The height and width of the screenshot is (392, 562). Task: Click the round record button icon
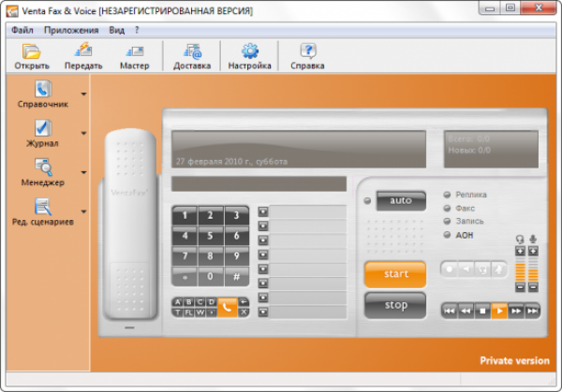pyautogui.click(x=450, y=269)
